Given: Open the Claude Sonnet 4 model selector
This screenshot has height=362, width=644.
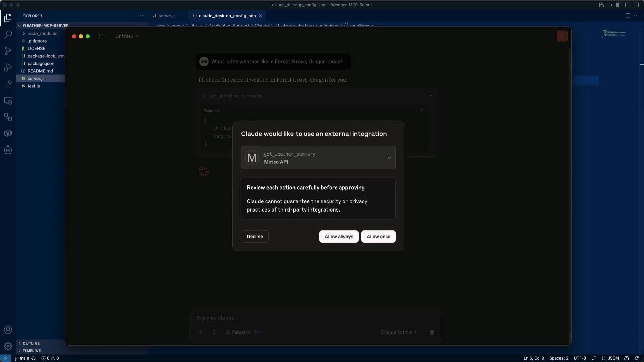Looking at the screenshot, I should click(x=400, y=332).
